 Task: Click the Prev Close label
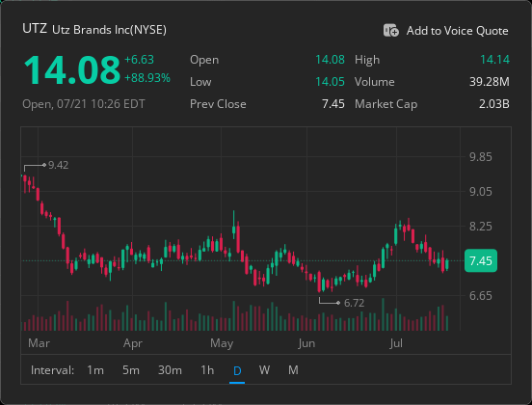point(218,104)
